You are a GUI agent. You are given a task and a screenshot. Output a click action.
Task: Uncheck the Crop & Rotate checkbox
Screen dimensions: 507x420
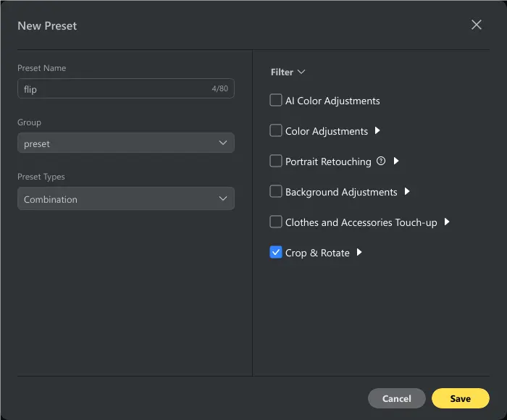tap(276, 252)
